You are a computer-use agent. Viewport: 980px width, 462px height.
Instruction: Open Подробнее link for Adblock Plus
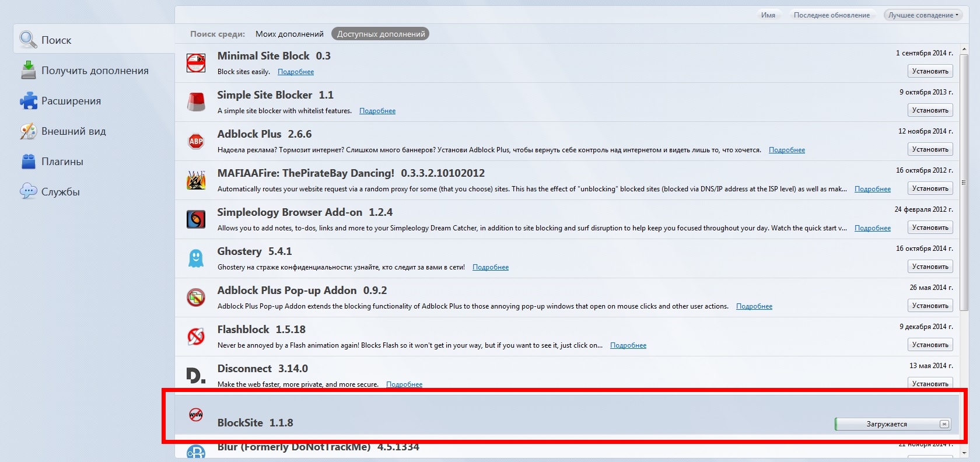pyautogui.click(x=787, y=150)
